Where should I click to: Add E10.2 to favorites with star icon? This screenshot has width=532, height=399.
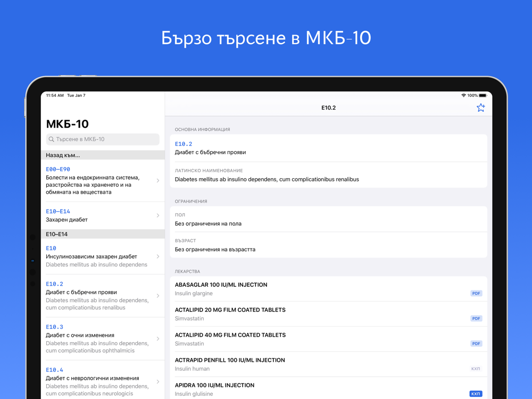pyautogui.click(x=480, y=108)
